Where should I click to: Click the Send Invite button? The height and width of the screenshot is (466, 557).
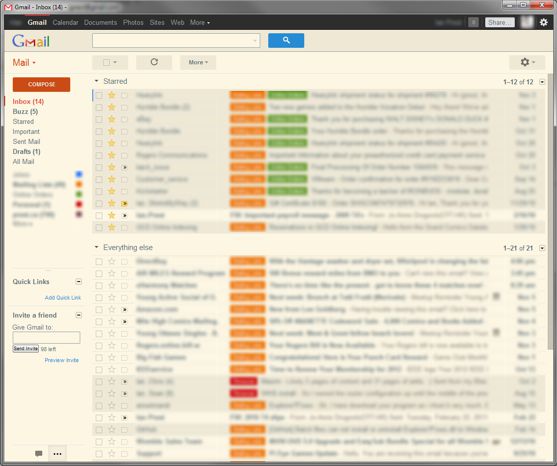[x=26, y=348]
